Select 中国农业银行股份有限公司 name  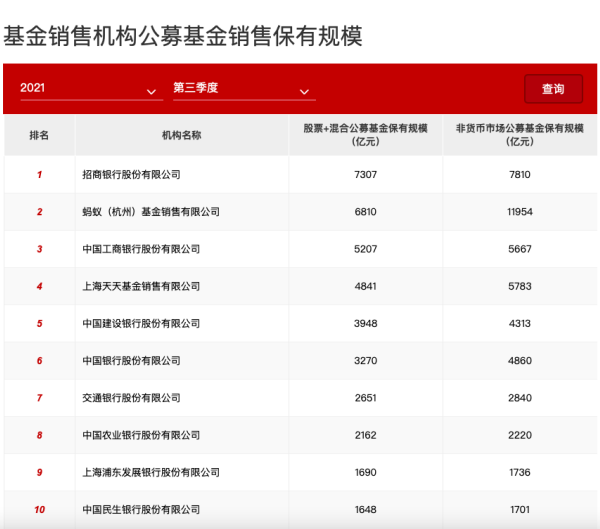[141, 435]
